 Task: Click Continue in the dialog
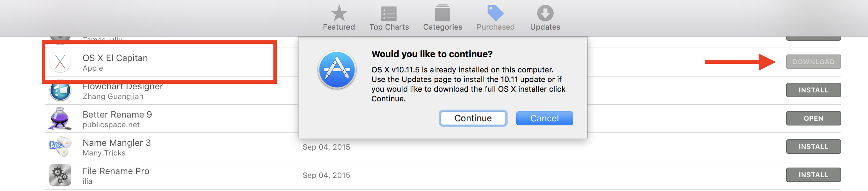[473, 118]
